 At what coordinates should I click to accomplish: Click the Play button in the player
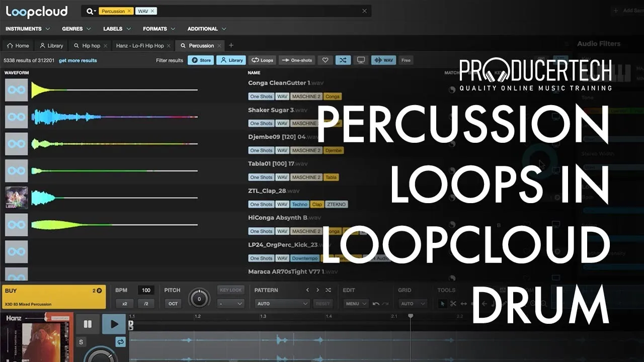114,324
